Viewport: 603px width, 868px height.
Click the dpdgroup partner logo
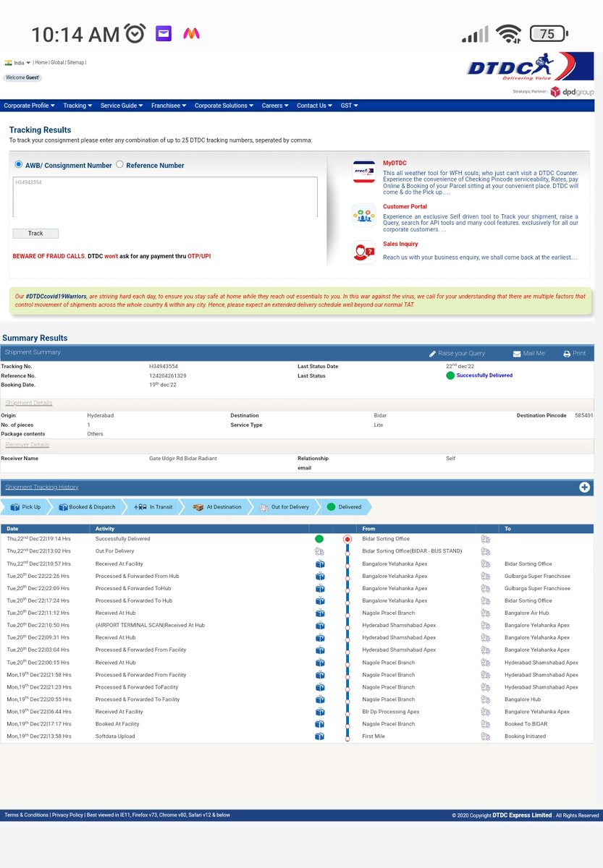click(571, 92)
